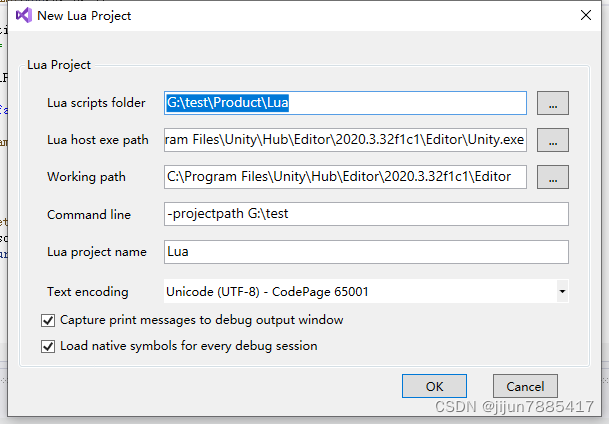Click the 'Lua scripts folder' label
This screenshot has height=424, width=609.
(x=96, y=103)
